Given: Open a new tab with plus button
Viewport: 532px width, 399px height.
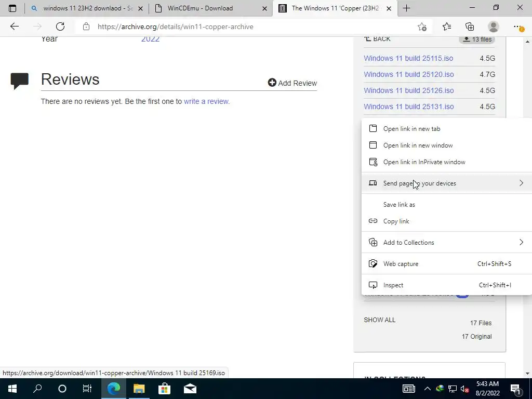Looking at the screenshot, I should pyautogui.click(x=406, y=8).
